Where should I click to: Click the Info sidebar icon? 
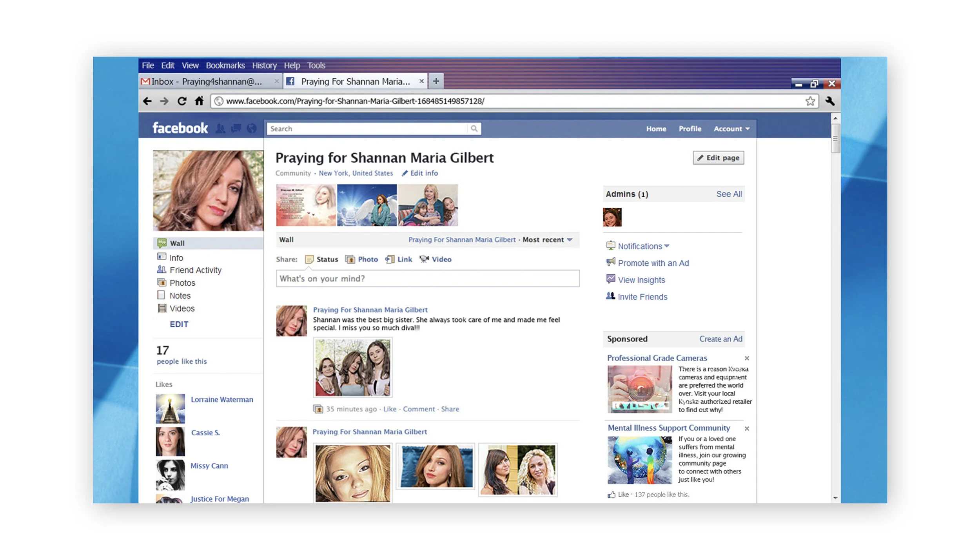click(x=161, y=257)
